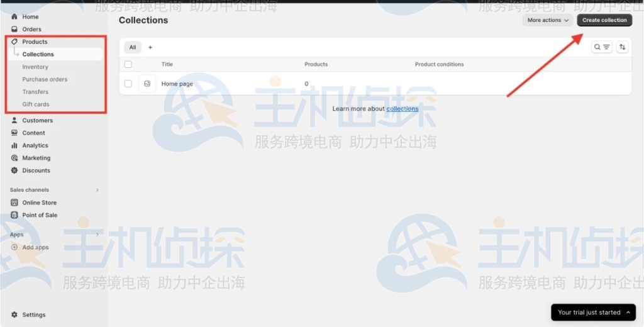Click the Products tag icon
Screen dimensions: 644x327
[x=14, y=42]
